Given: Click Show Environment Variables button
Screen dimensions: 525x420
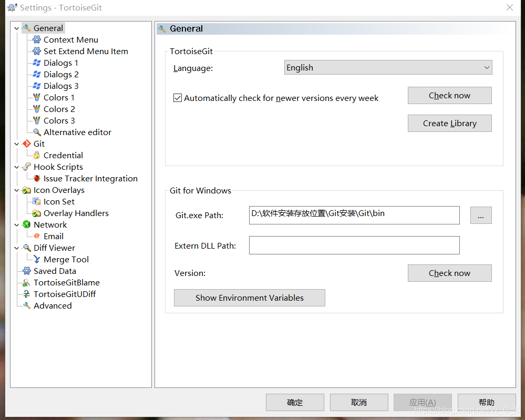Looking at the screenshot, I should [x=250, y=298].
